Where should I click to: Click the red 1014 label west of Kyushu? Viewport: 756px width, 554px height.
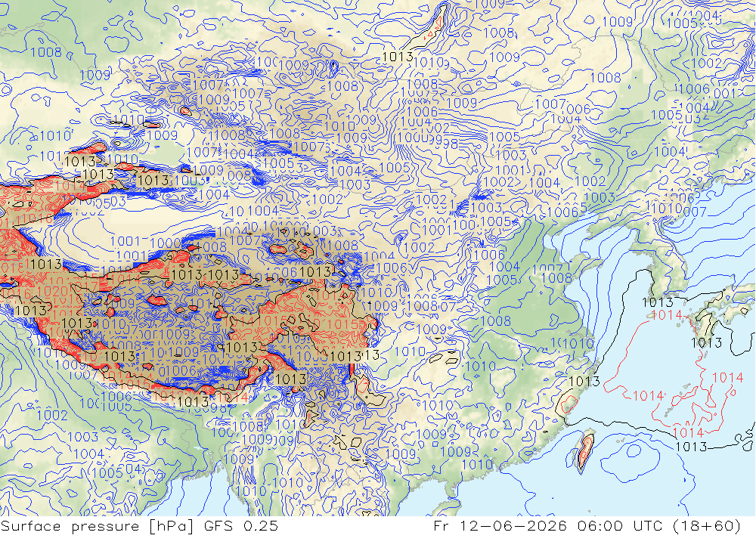pos(667,315)
